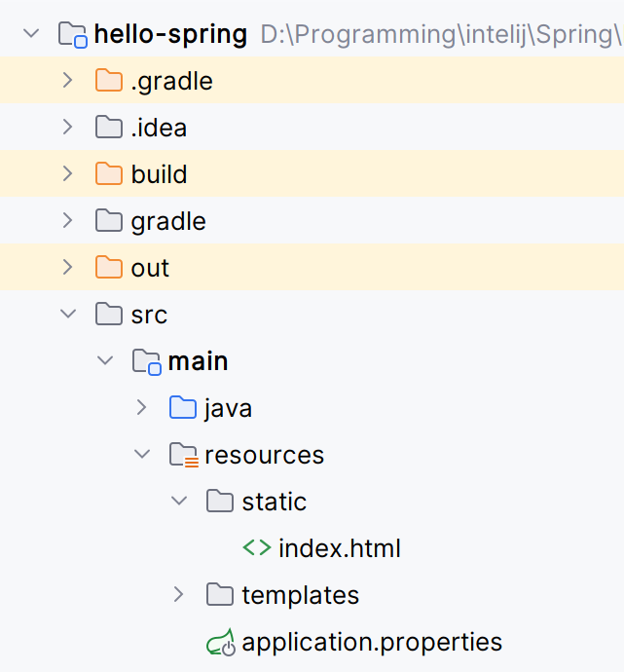The height and width of the screenshot is (672, 624).
Task: Click the hello-spring project module icon
Action: pos(73,35)
